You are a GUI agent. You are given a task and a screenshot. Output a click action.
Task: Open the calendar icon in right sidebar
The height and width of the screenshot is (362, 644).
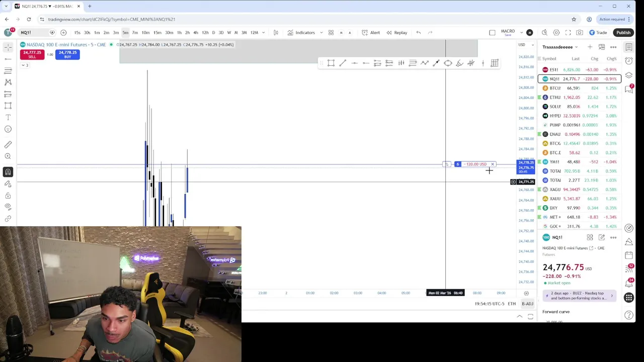(x=629, y=255)
